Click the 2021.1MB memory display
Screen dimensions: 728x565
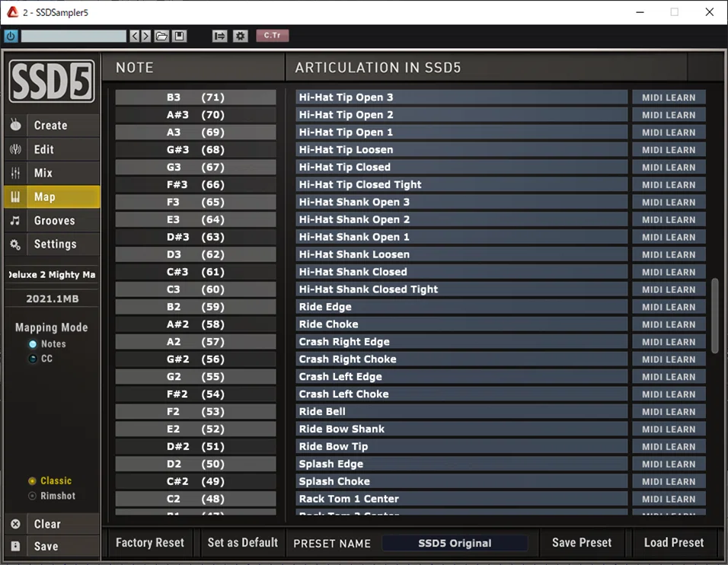point(52,298)
